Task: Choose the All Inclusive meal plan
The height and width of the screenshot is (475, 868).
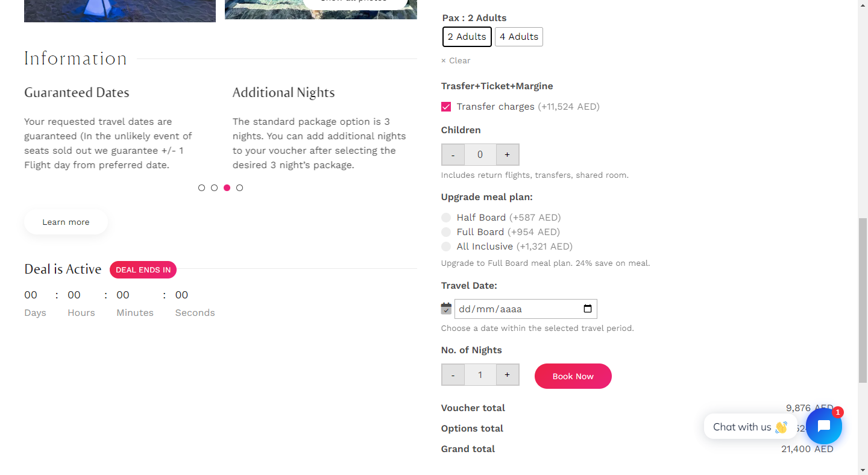Action: 446,247
